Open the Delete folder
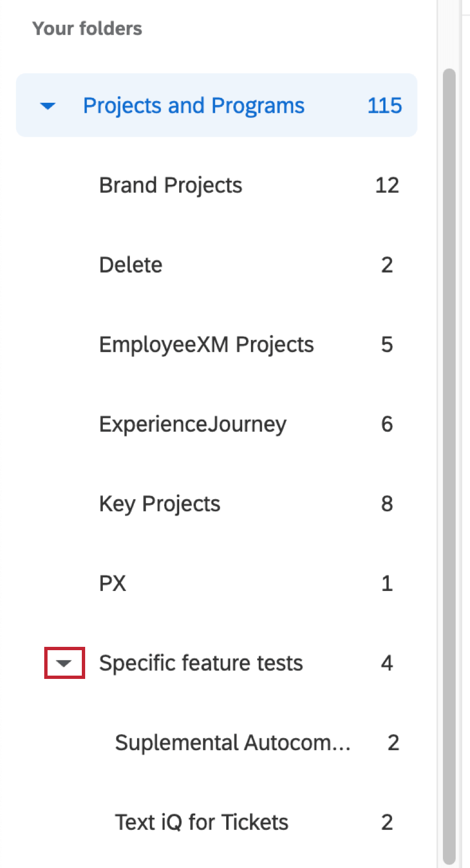 coord(130,264)
